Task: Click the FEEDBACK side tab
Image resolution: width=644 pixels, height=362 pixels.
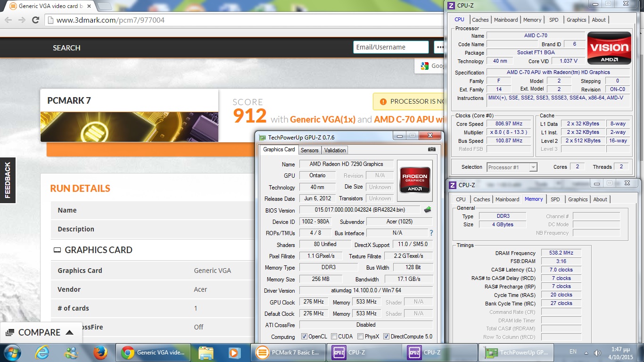Action: click(8, 180)
